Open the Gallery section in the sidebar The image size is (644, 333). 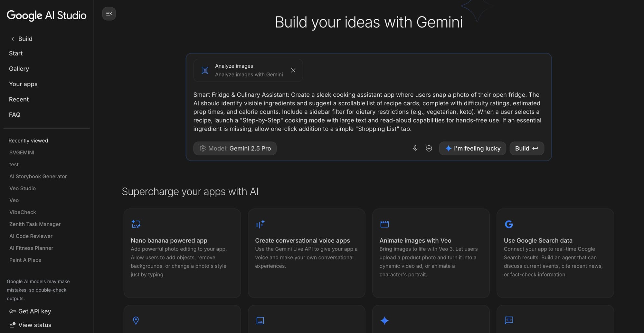tap(19, 68)
